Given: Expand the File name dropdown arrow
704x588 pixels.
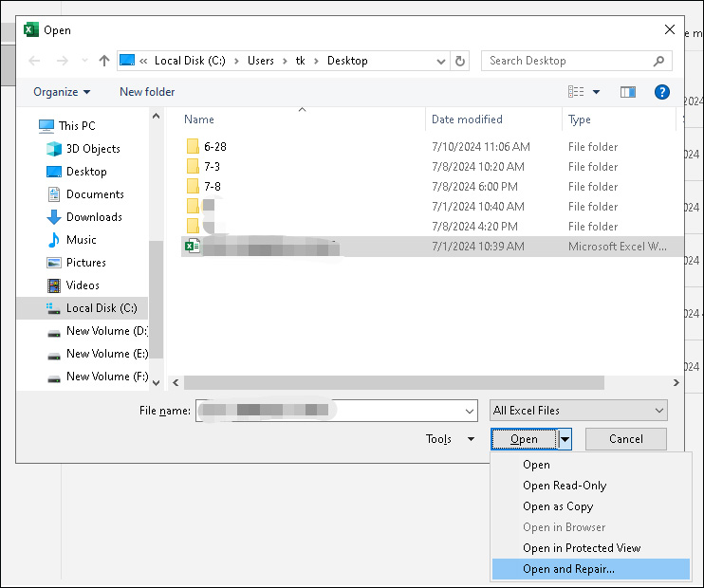Looking at the screenshot, I should (470, 412).
